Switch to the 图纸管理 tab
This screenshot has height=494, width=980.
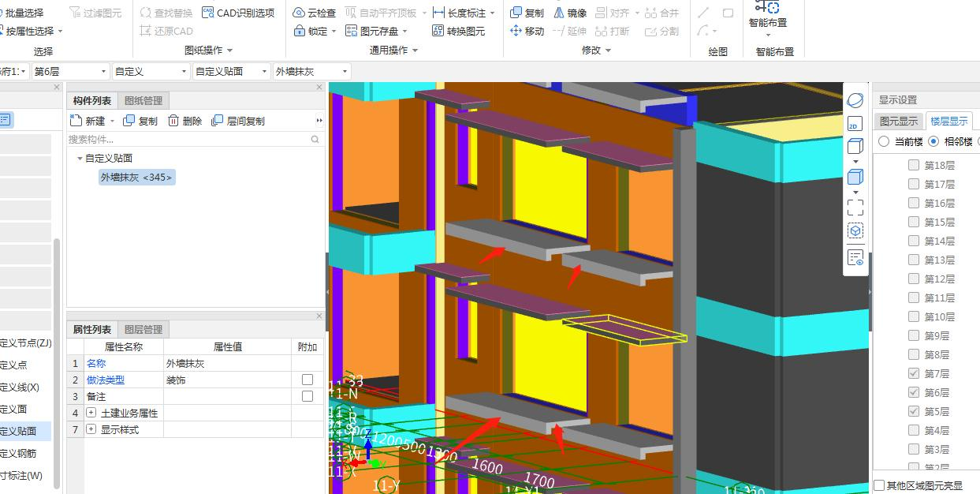tap(143, 100)
